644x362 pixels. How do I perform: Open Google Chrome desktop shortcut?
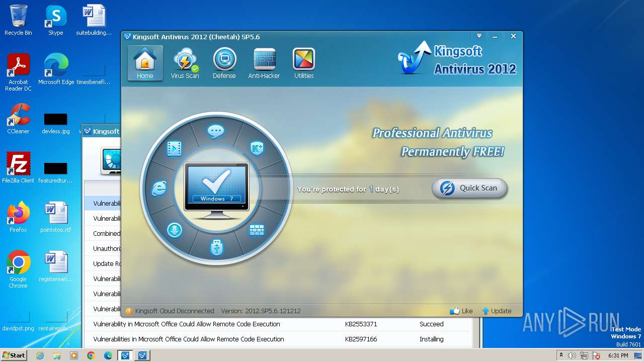(18, 269)
